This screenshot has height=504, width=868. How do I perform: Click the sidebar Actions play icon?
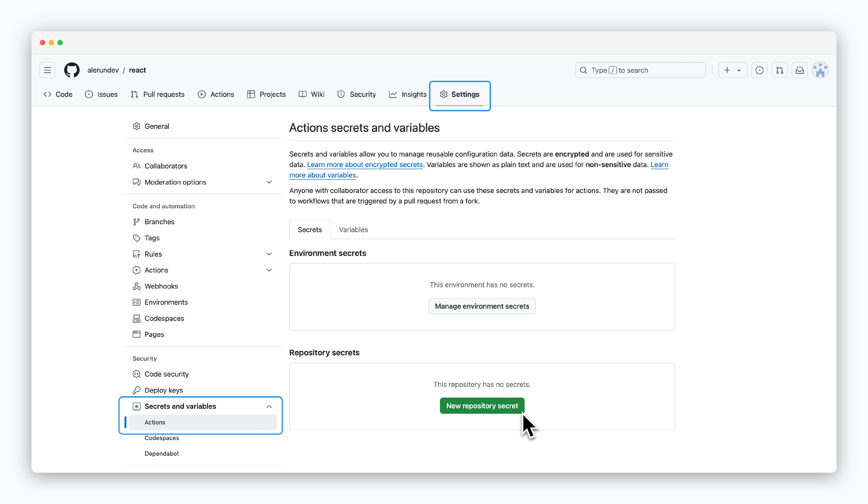[136, 270]
